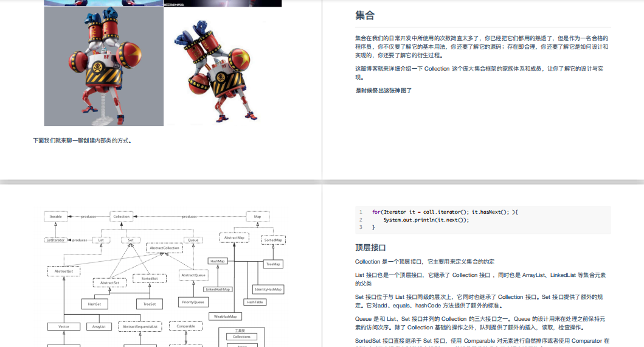Click the ArrayList box in the diagram

pos(99,327)
